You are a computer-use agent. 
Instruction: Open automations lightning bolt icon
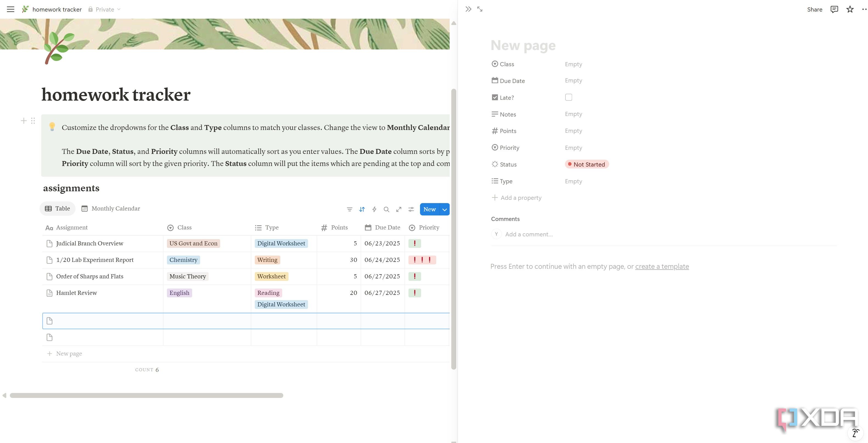click(374, 209)
